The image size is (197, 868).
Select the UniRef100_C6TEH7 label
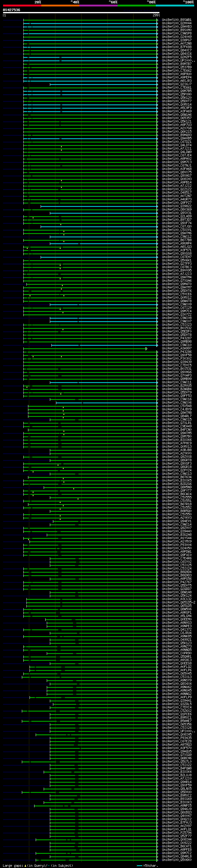(x=176, y=257)
